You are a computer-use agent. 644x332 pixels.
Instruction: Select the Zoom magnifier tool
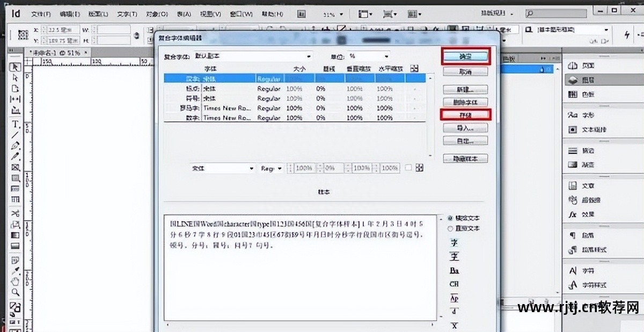coord(16,292)
